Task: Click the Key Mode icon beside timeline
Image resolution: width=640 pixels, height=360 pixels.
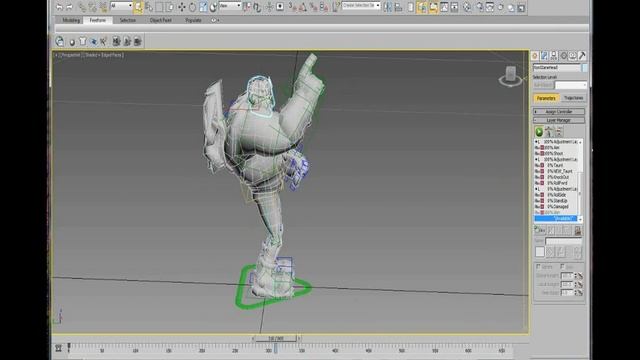Action: pos(58,348)
